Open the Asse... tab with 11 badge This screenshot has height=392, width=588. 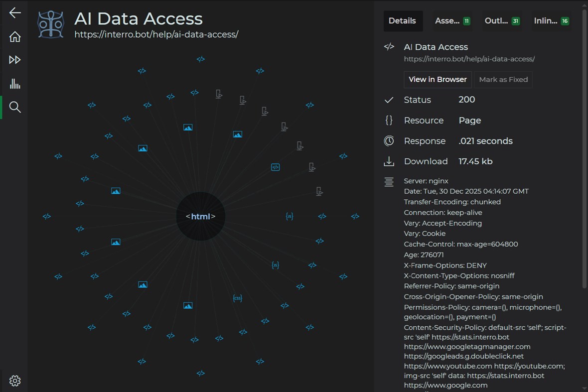pos(452,21)
